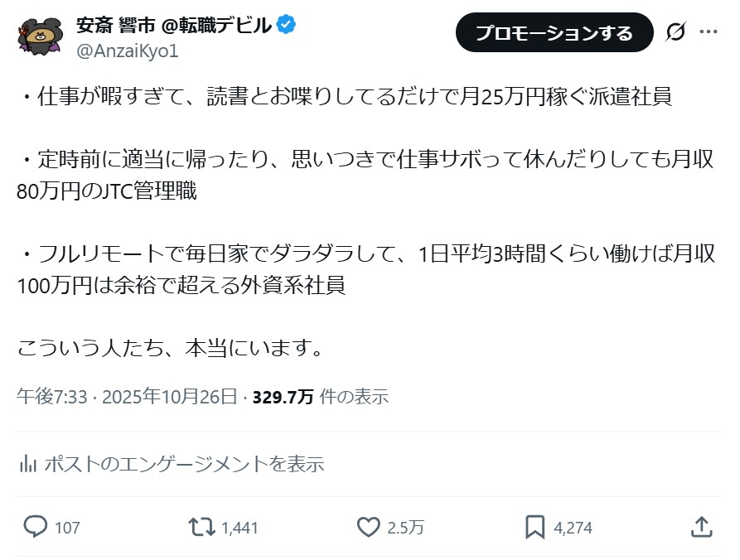This screenshot has width=740, height=560.
Task: Click the blue verified badge
Action: click(x=287, y=26)
